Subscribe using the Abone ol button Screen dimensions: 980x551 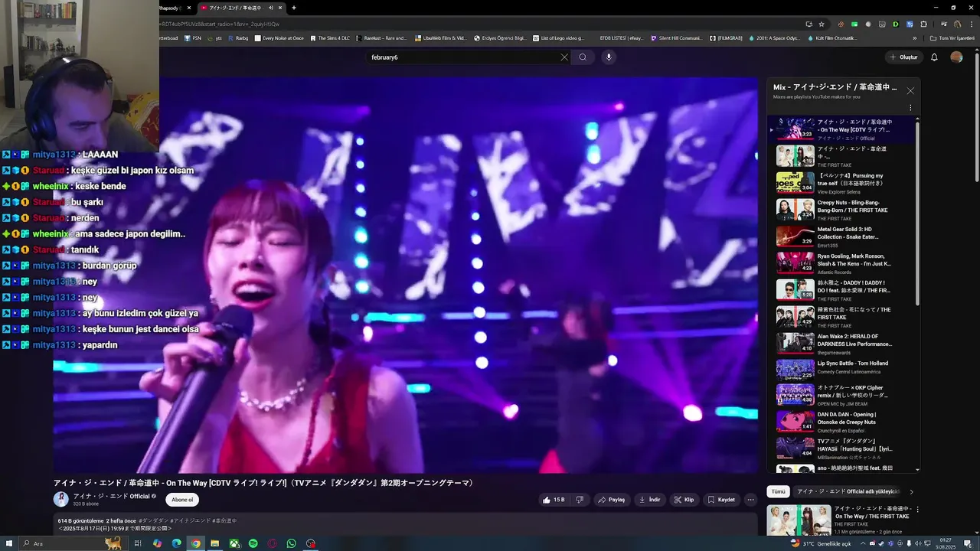coord(182,500)
